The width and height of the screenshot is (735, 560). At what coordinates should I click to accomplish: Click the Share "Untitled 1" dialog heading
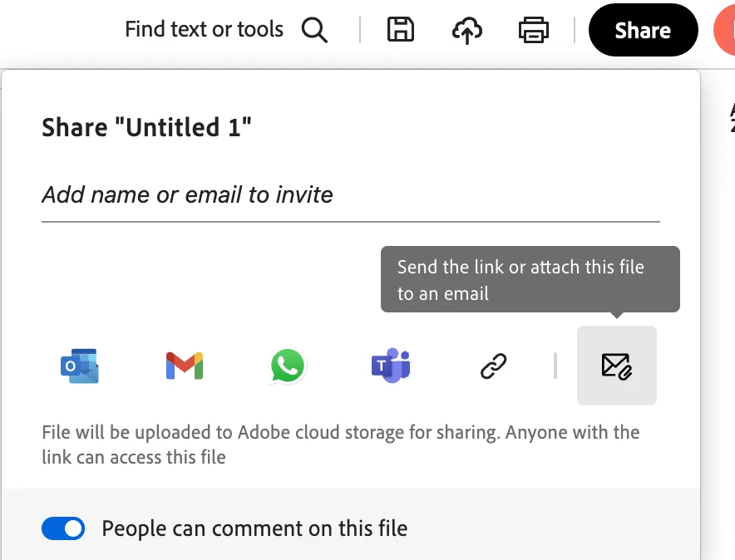[147, 128]
